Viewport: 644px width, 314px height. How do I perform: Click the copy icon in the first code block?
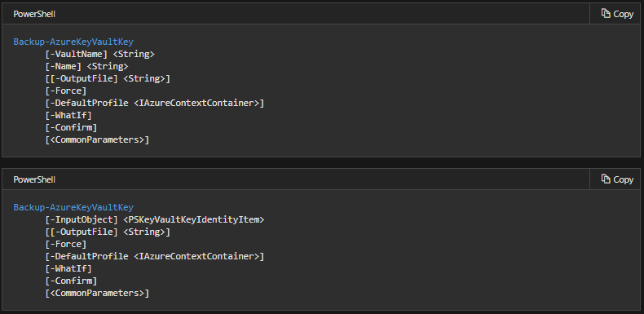[x=606, y=14]
